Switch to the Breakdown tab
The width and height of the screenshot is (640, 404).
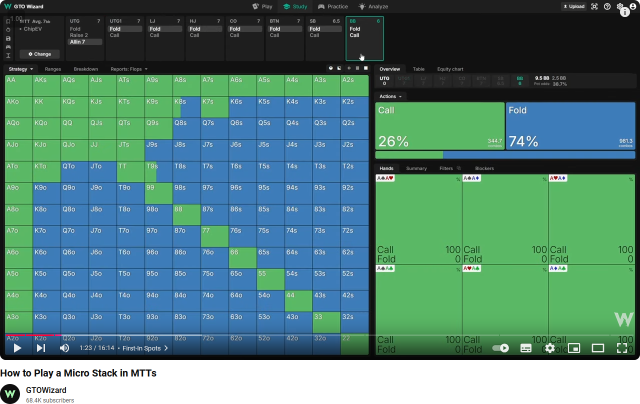pos(86,69)
